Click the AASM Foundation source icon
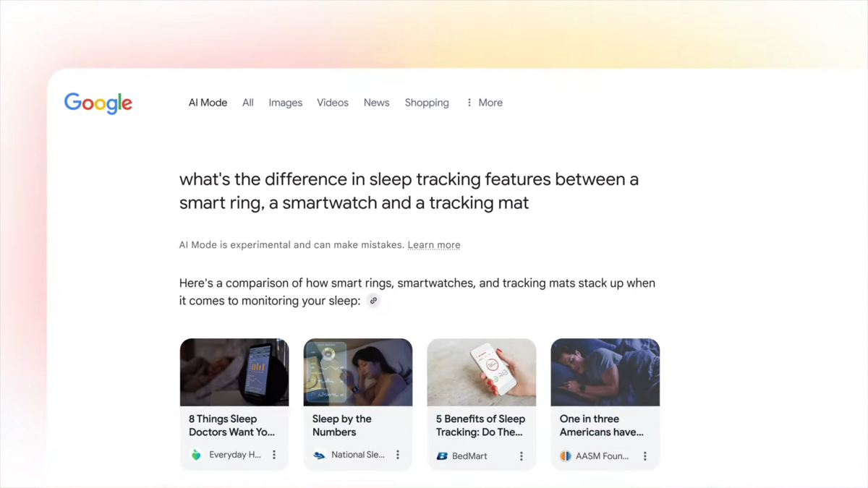 pyautogui.click(x=566, y=455)
